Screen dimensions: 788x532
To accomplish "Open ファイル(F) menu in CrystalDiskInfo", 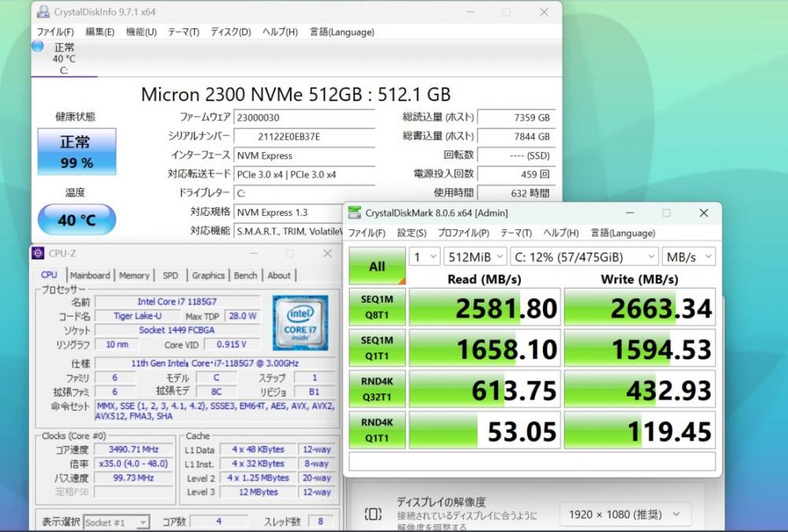I will [x=55, y=32].
